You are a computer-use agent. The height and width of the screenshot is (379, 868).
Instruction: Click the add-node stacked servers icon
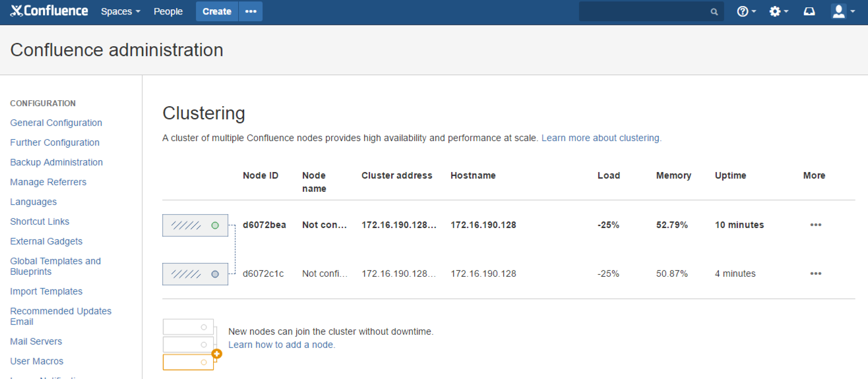point(191,344)
